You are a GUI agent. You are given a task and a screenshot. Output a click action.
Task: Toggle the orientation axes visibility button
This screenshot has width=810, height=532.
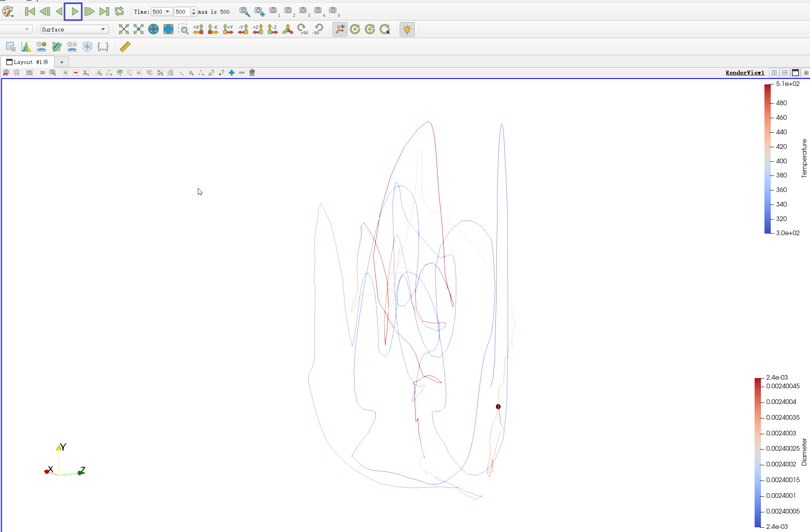tap(340, 29)
